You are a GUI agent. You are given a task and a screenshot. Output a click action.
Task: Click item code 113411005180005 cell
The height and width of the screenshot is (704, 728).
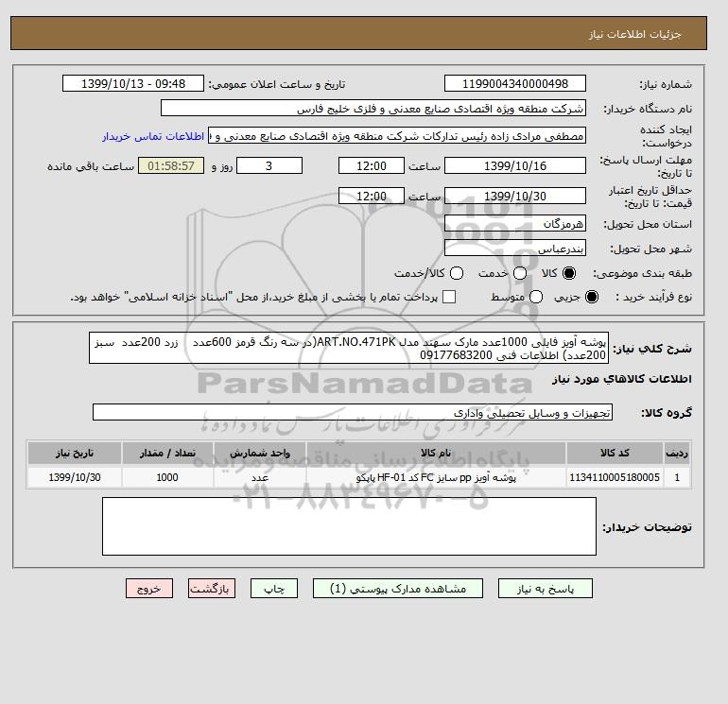(x=615, y=477)
